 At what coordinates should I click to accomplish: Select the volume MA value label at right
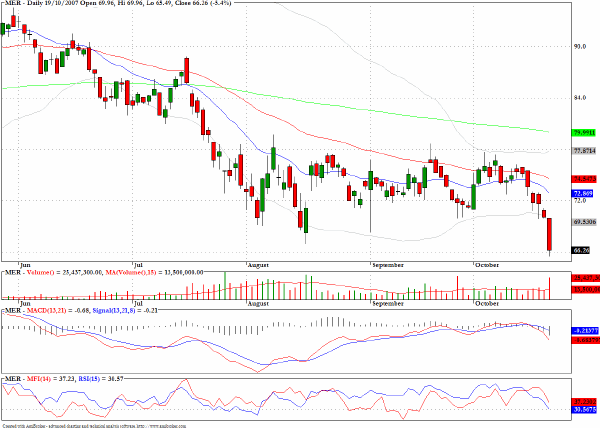586,290
